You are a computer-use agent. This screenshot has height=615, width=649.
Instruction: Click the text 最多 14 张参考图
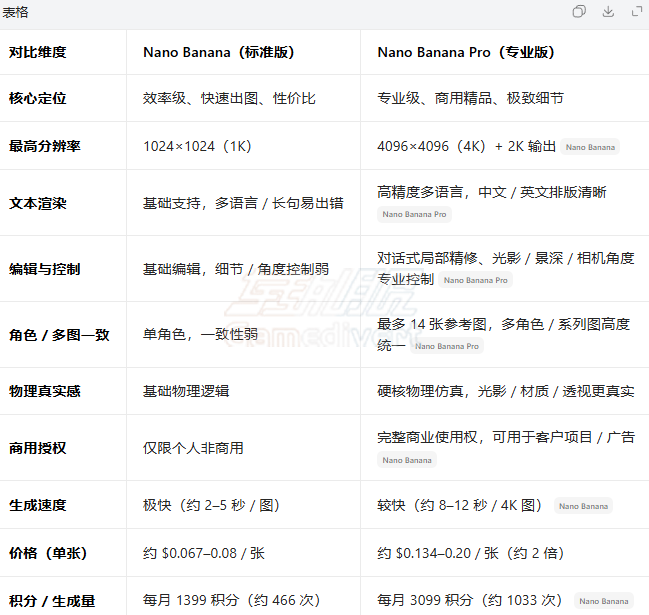[432, 324]
